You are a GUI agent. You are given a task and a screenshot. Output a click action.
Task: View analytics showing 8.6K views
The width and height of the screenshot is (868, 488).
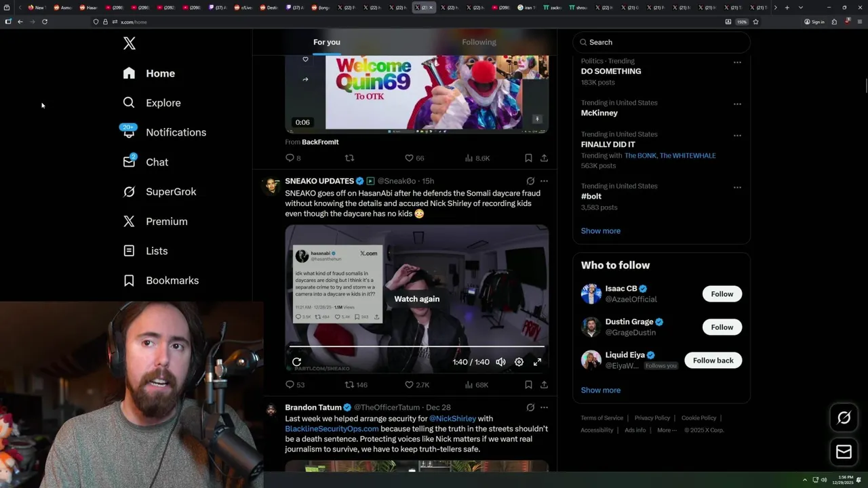477,158
